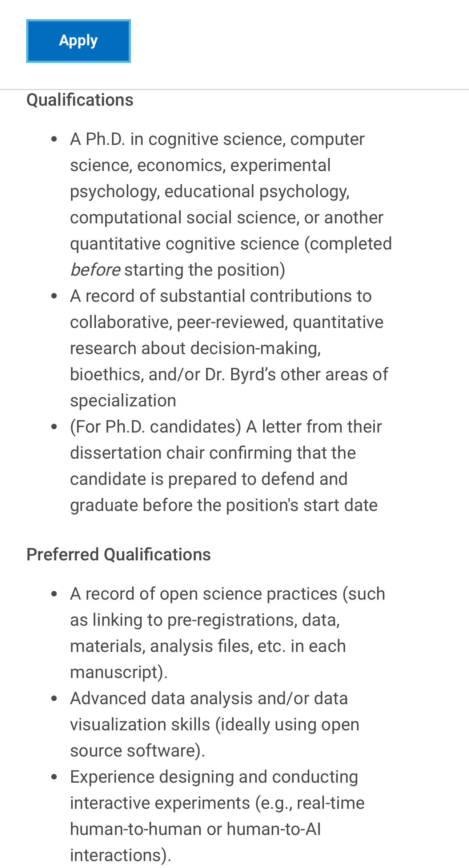Image resolution: width=469 pixels, height=868 pixels.
Task: Click the italicized word "before"
Action: pyautogui.click(x=95, y=270)
